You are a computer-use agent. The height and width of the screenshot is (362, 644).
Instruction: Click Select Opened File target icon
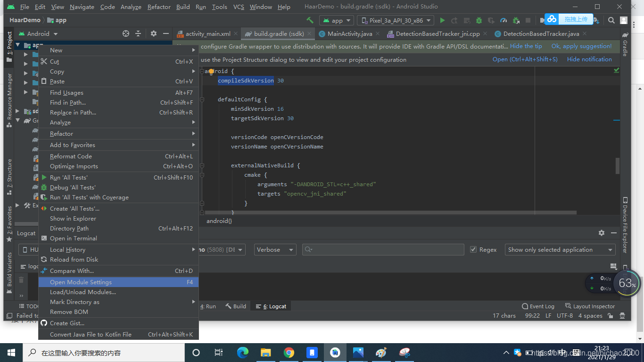[126, 33]
